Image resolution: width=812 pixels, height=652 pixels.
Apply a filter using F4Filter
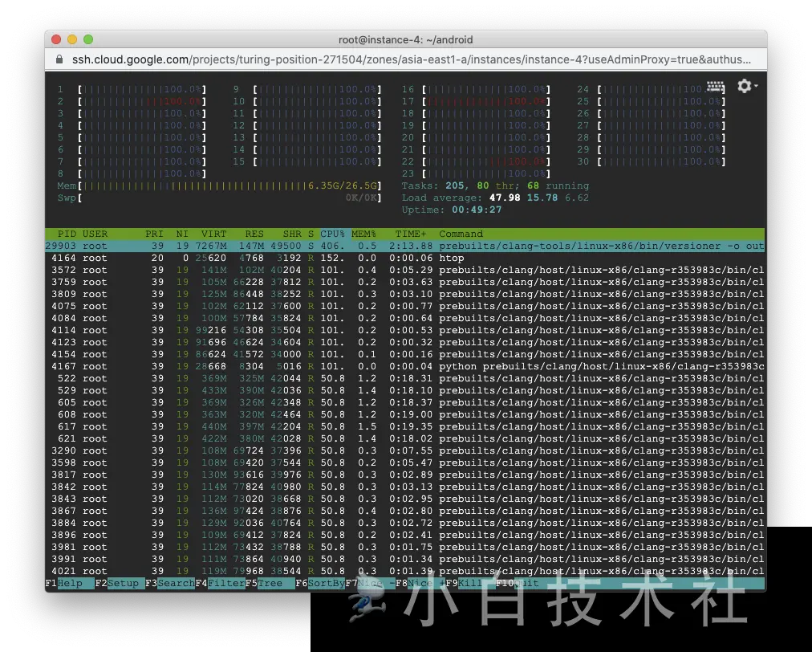(219, 584)
